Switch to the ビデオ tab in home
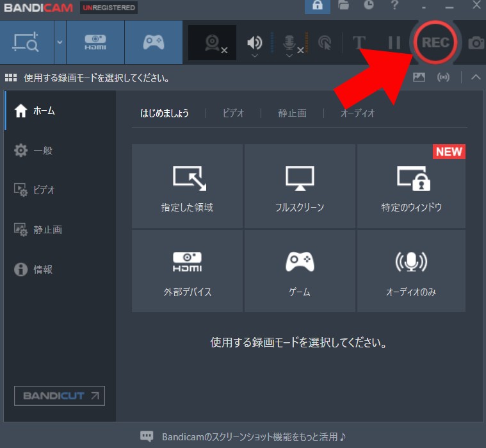 [x=233, y=113]
